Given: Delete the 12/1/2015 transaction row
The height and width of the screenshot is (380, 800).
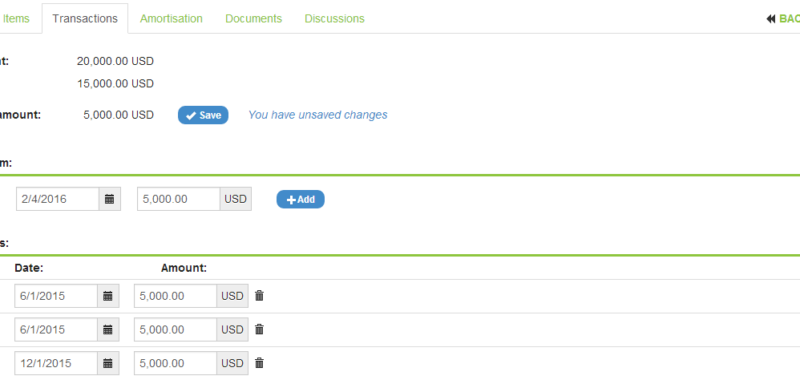Looking at the screenshot, I should 259,363.
